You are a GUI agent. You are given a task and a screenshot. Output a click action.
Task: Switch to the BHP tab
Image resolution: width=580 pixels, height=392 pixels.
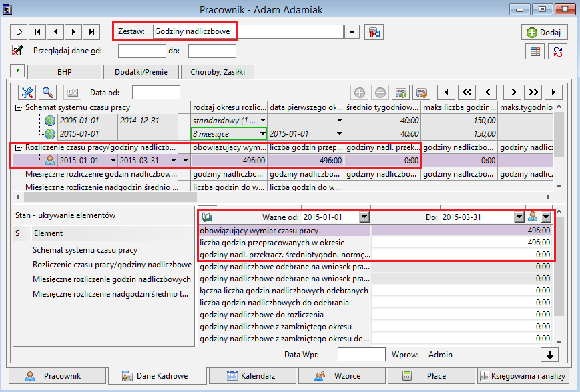[64, 72]
